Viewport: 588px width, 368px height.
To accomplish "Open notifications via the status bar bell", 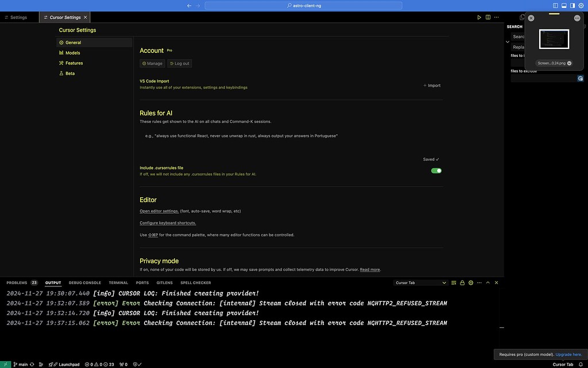I will tap(581, 365).
